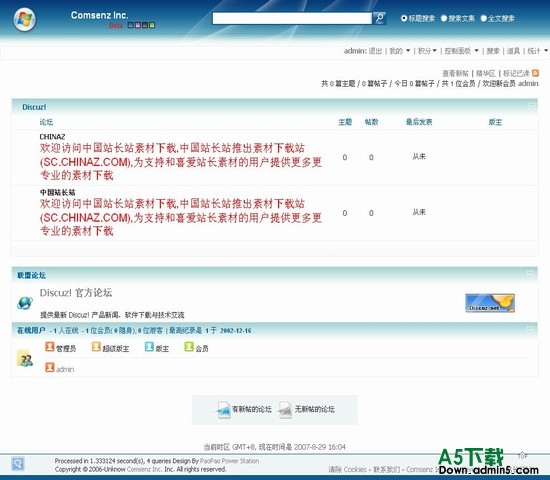Screen dimensions: 550x480
Task: Open 查看新帖 link
Action: pos(455,73)
